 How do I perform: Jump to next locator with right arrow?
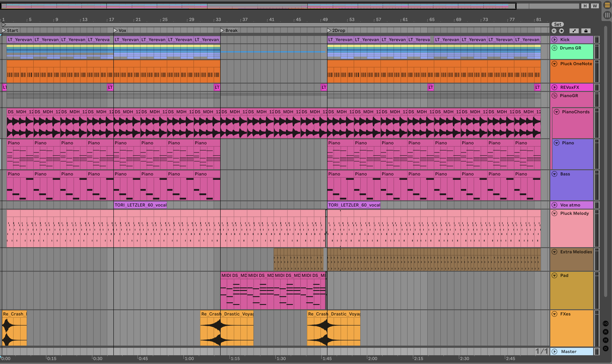pos(561,31)
